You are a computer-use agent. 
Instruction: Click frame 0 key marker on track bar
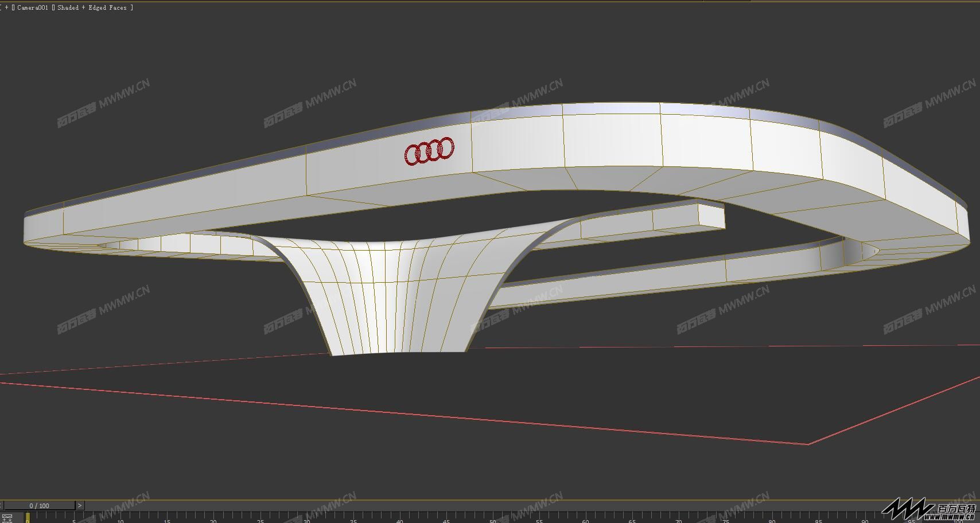pos(27,518)
